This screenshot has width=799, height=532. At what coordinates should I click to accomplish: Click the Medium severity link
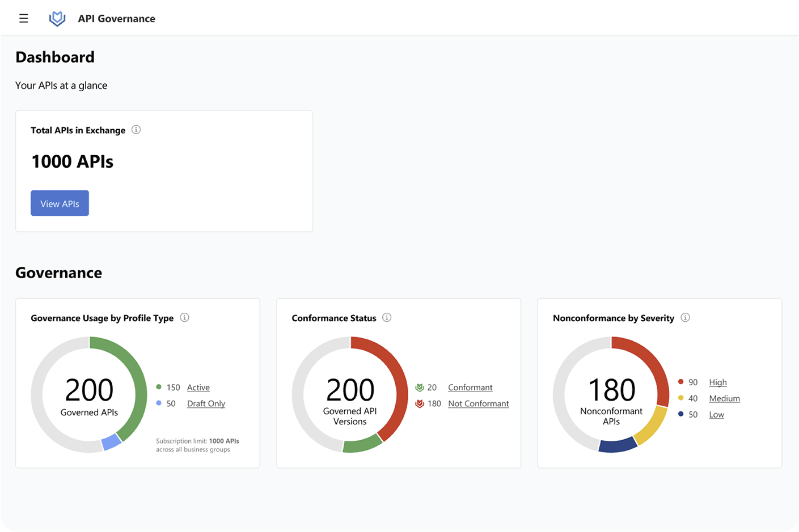click(x=724, y=399)
